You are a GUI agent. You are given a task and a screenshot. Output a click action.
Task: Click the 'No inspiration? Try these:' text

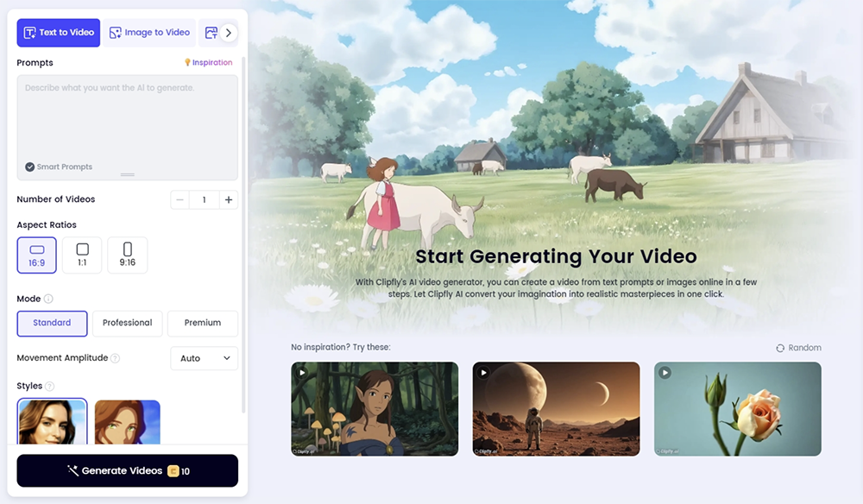coord(341,347)
